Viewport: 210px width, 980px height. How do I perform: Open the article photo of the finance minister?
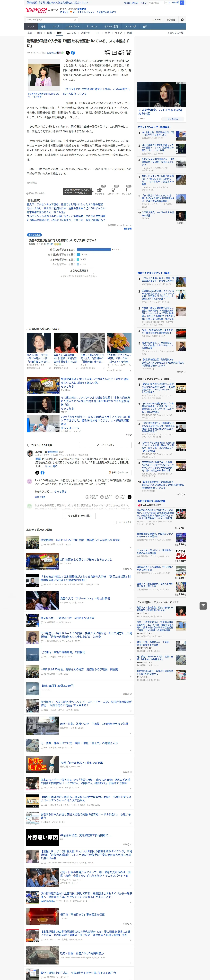coord(44,75)
